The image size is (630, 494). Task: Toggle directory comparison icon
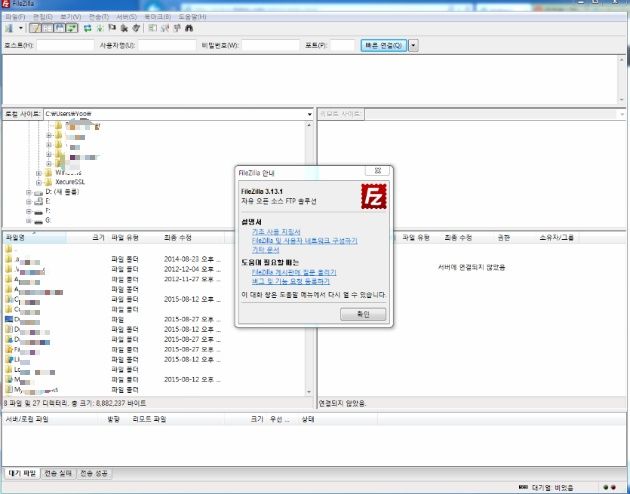tap(165, 28)
